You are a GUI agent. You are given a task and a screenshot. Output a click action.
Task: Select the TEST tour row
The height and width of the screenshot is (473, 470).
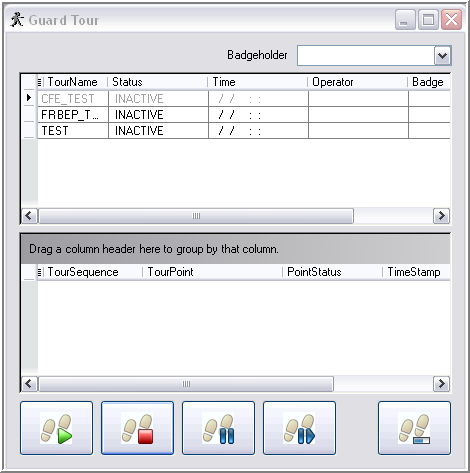(x=243, y=131)
